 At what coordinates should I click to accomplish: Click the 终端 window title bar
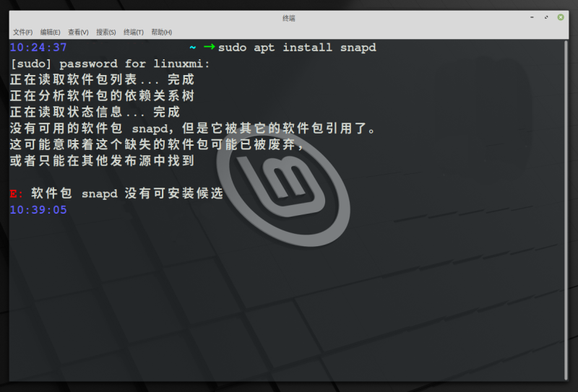[288, 17]
